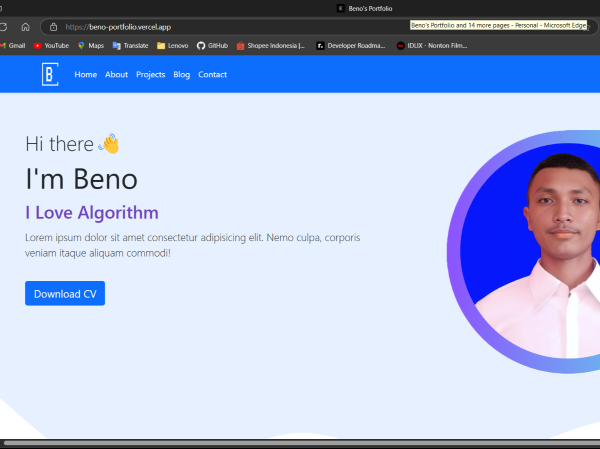
Task: Select Blog in the navbar
Action: 181,75
